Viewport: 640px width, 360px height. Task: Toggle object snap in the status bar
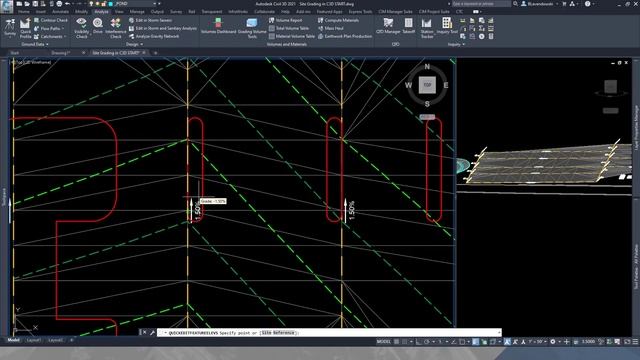click(462, 342)
